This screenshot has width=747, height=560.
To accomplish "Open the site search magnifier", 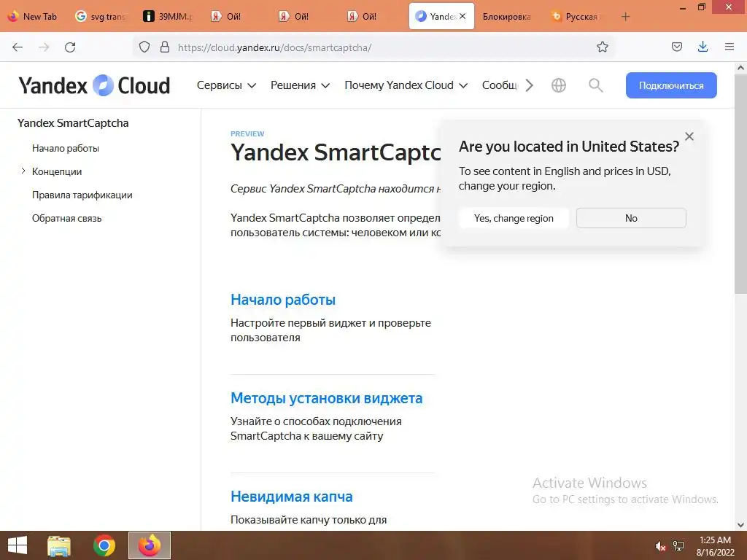I will (595, 85).
